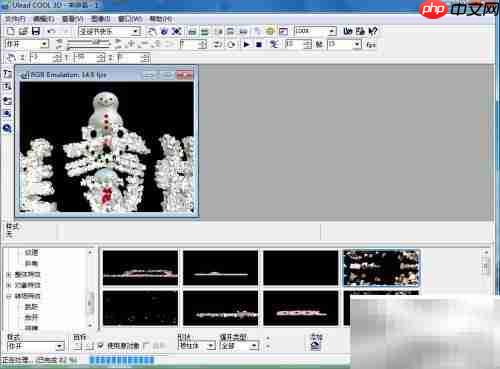Select the Move object hand tool in the standard toolbar
Viewport: 500px width, 369px height.
tap(152, 32)
